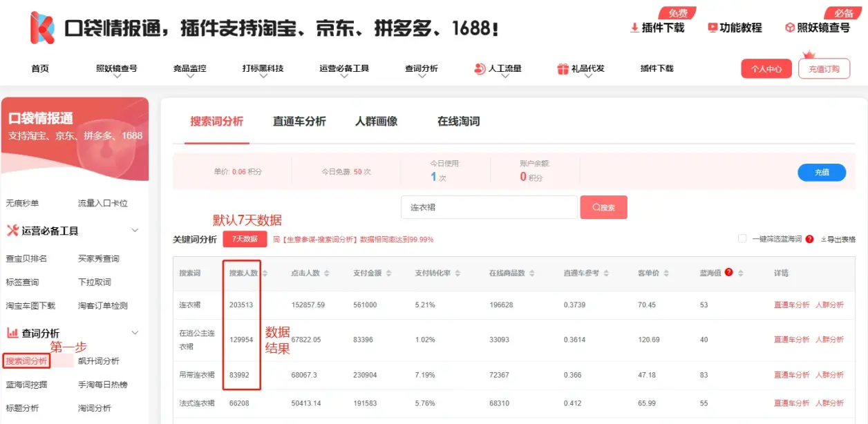Click the 7天数据 button
The image size is (868, 424).
(245, 239)
